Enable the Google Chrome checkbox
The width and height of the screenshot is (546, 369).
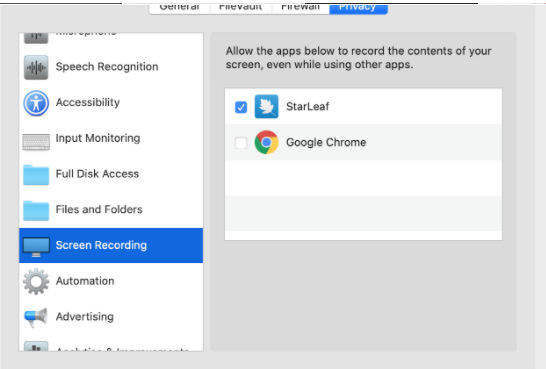click(x=241, y=142)
